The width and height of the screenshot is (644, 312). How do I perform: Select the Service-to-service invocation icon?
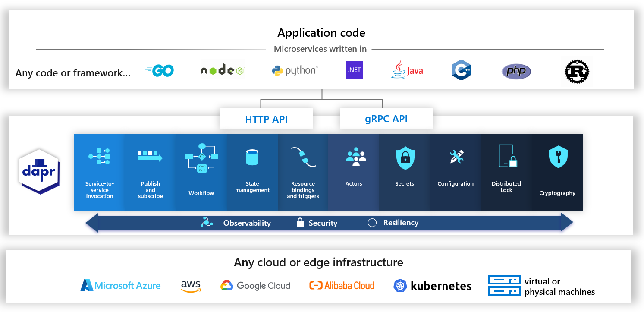[99, 156]
